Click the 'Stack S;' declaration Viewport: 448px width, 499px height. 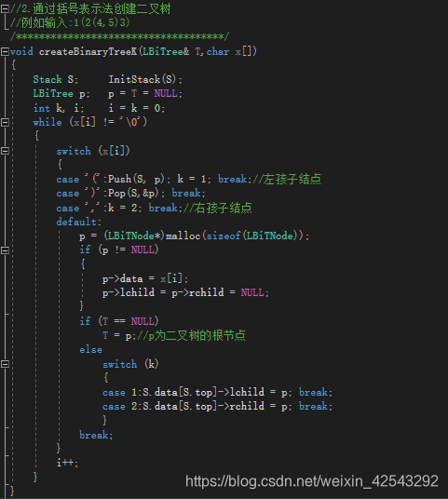55,79
